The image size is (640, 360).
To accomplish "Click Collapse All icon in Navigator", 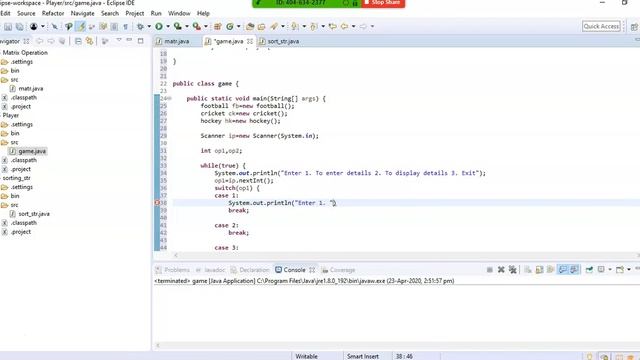I will [x=78, y=41].
